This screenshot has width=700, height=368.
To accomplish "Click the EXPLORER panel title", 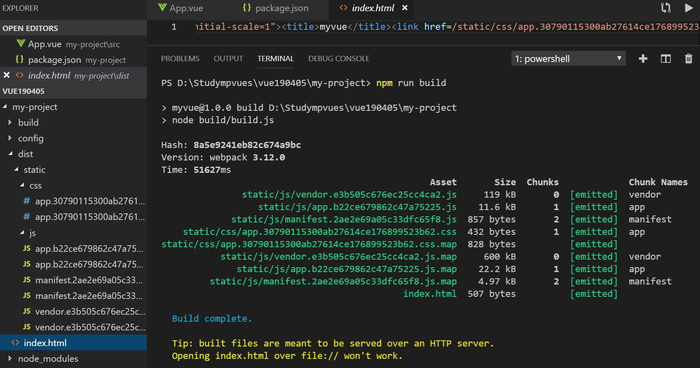I will point(20,8).
